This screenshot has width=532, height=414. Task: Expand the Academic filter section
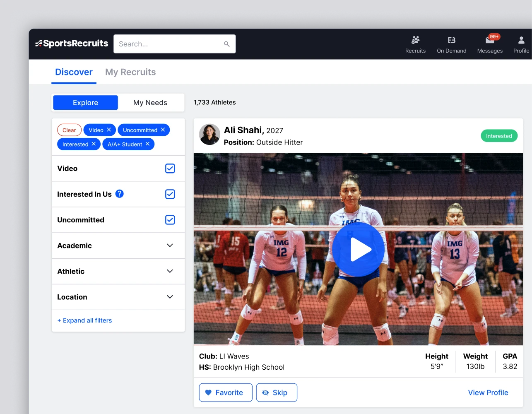point(118,246)
